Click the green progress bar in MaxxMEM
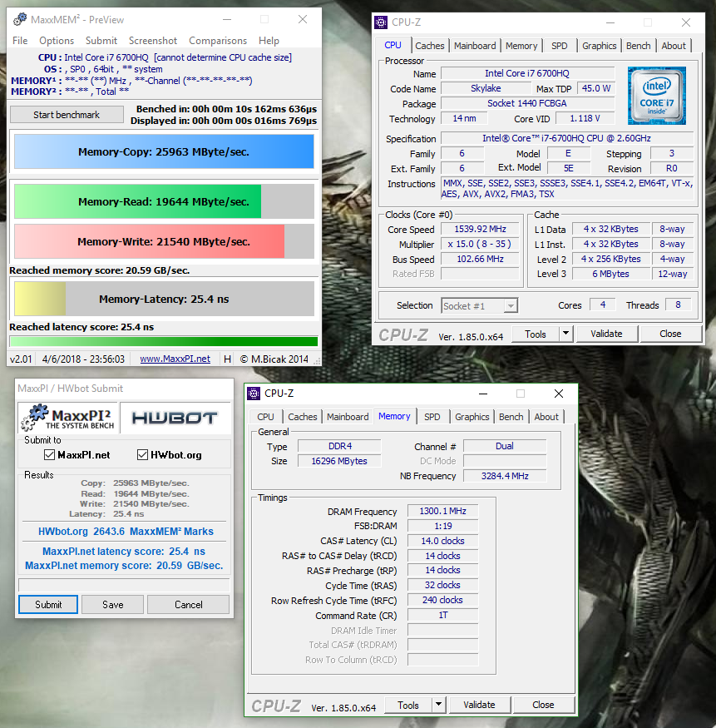This screenshot has width=716, height=728. [164, 342]
